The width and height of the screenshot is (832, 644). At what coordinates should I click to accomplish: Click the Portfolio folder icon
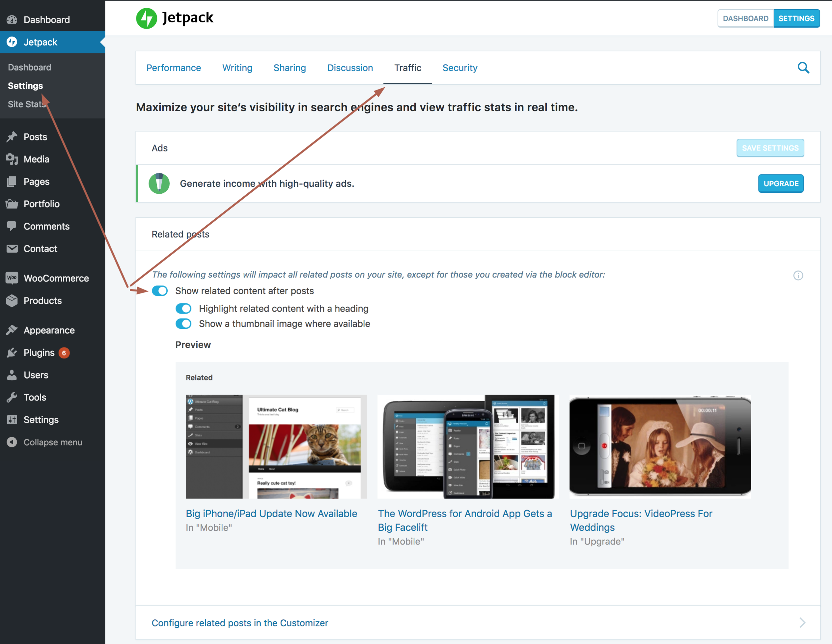[12, 204]
